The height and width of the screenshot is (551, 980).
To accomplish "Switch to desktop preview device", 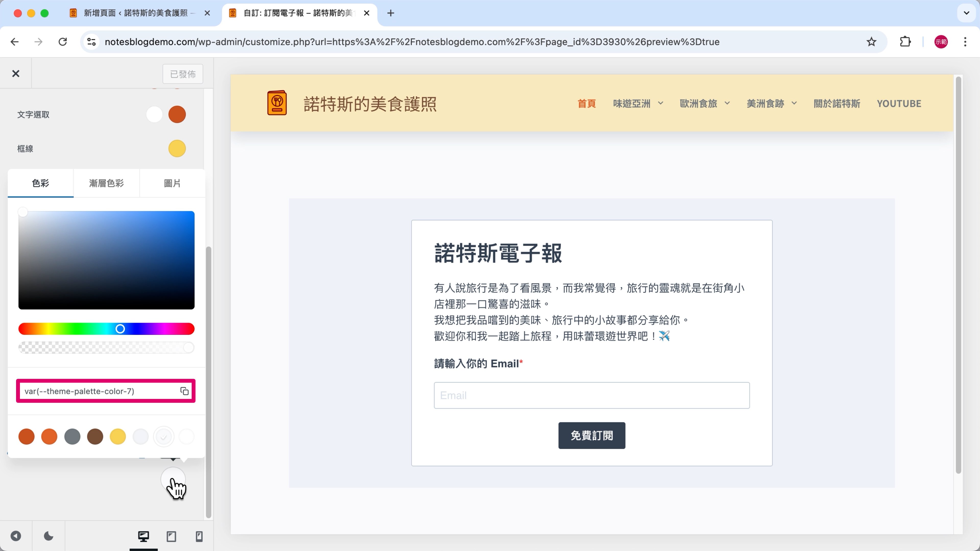I will click(x=143, y=536).
